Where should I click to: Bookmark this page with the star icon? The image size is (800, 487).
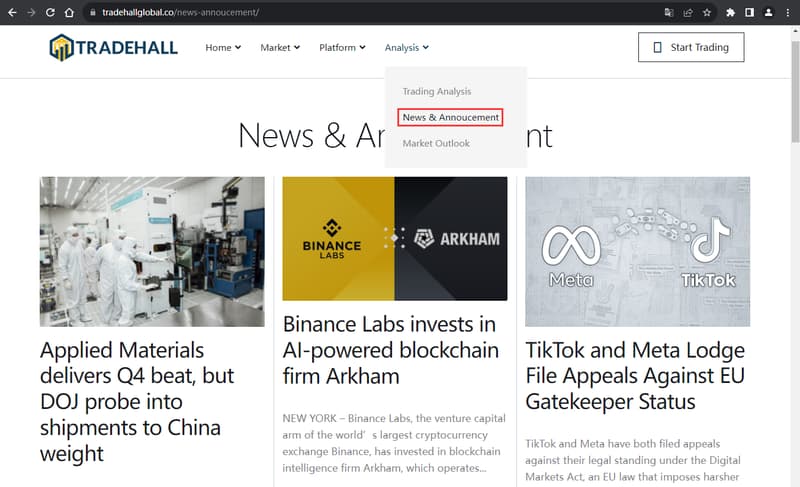(707, 12)
